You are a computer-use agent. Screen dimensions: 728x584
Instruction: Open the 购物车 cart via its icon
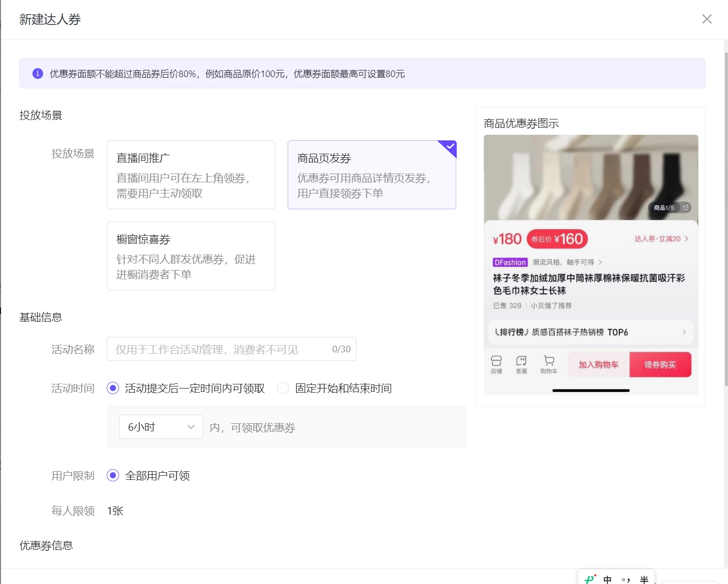click(x=549, y=363)
